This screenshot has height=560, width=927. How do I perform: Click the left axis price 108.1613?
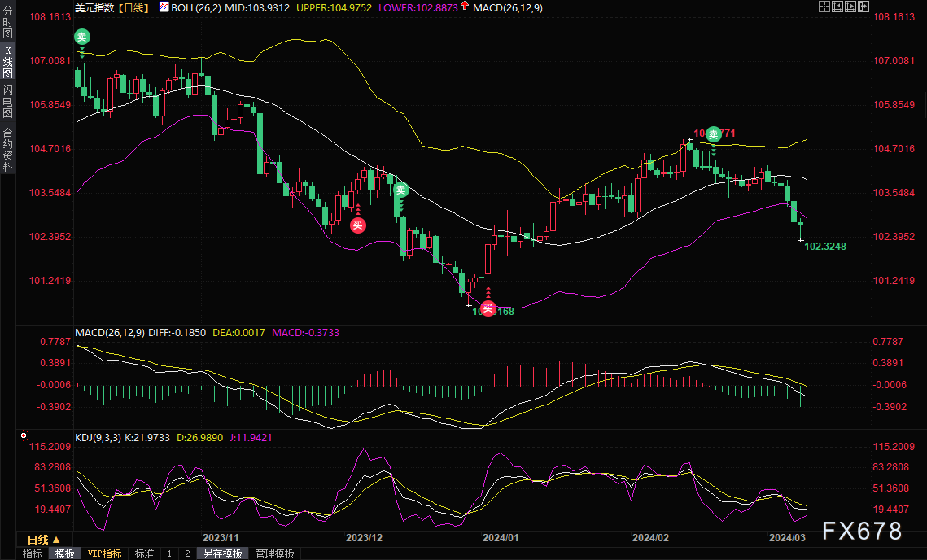tap(50, 16)
